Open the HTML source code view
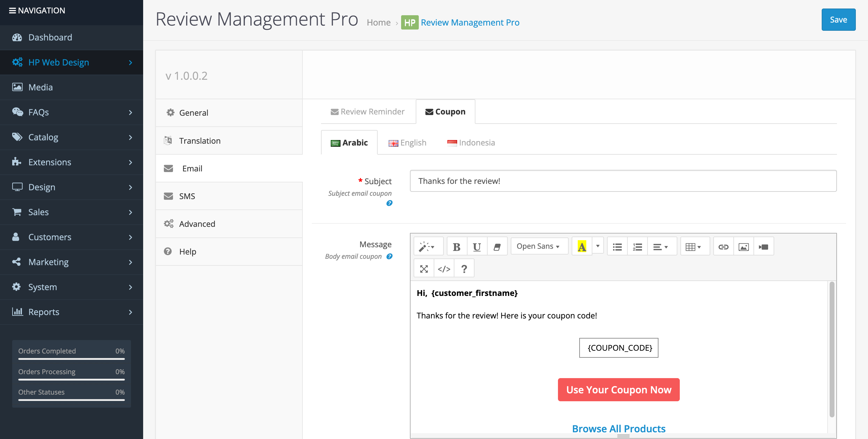The image size is (868, 439). 444,268
